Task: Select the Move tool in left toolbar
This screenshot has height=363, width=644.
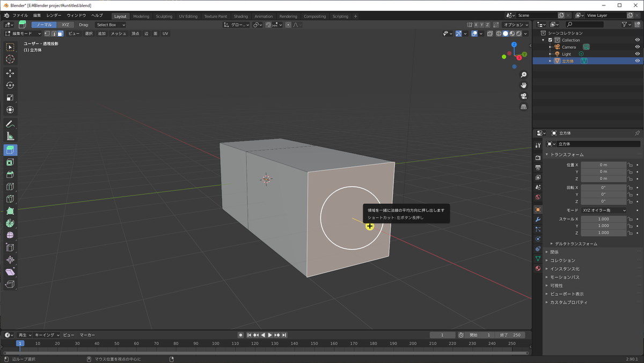Action: point(10,73)
